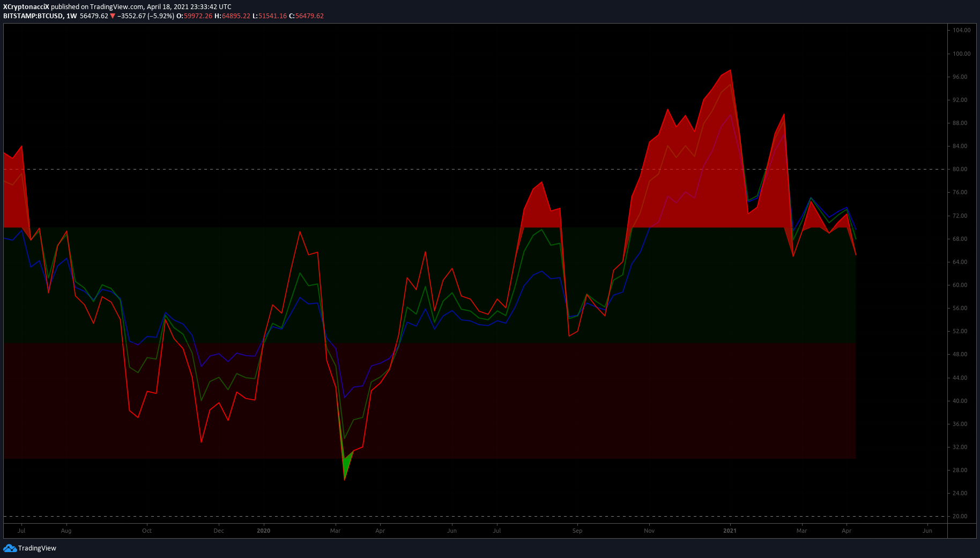Click the 1W timeframe label
This screenshot has width=980, height=558.
pos(72,16)
